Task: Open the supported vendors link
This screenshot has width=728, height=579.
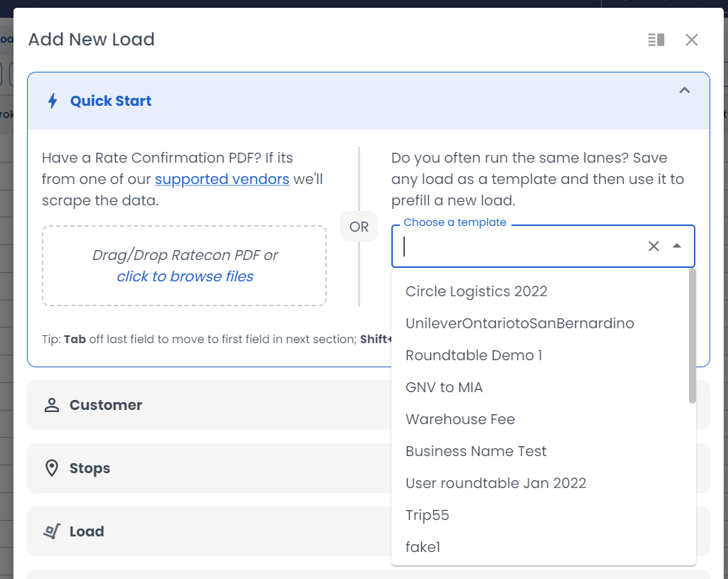Action: pyautogui.click(x=222, y=179)
